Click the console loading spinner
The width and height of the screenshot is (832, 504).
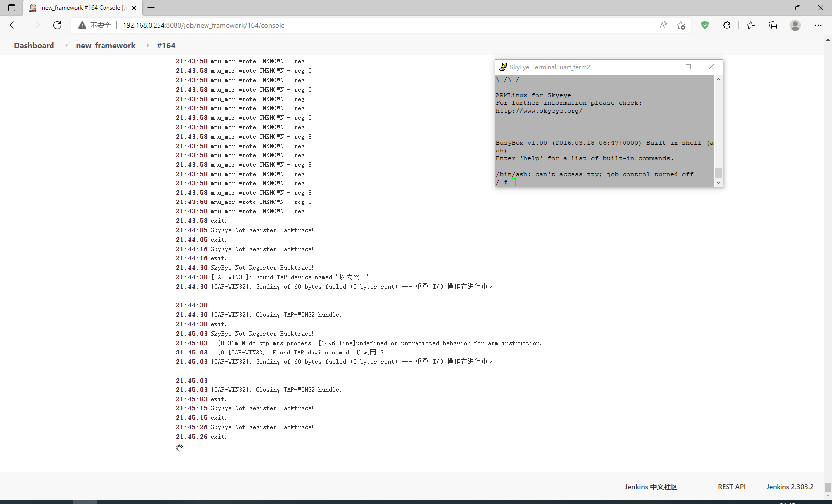(x=180, y=448)
